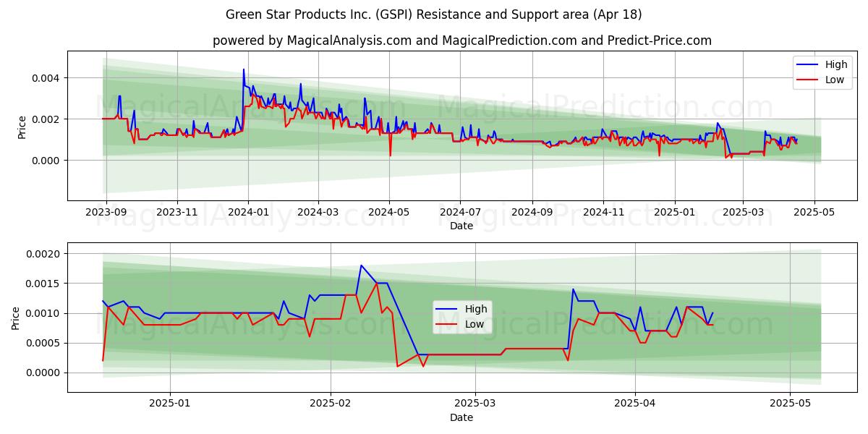Click the top chart x-axis label 2025-01
This screenshot has width=868, height=434.
(x=674, y=213)
